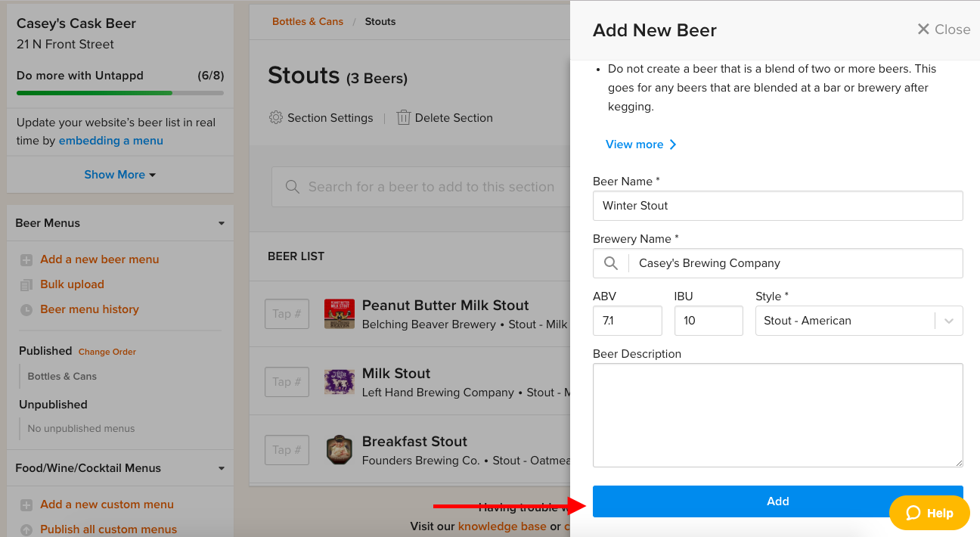Click inside the Beer Description text area
Screen dimensions: 980x537
pyautogui.click(x=778, y=415)
